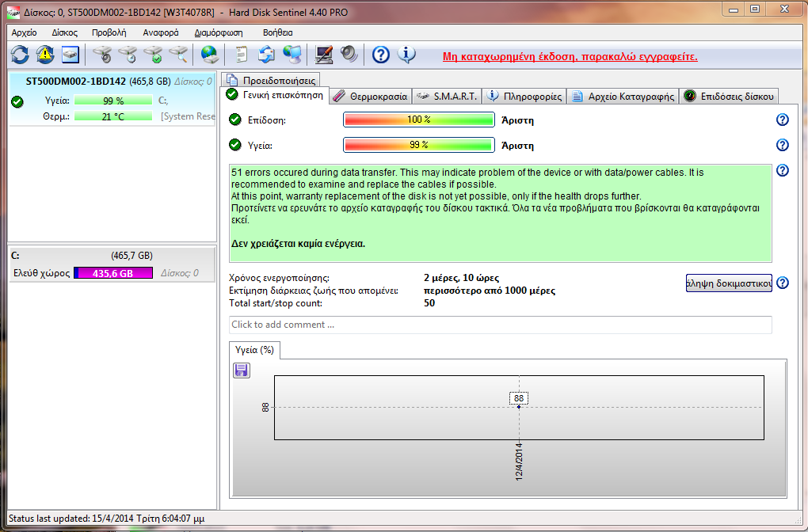This screenshot has width=808, height=532.
Task: Click the Υγεία 99 % gauge bar
Action: point(419,145)
